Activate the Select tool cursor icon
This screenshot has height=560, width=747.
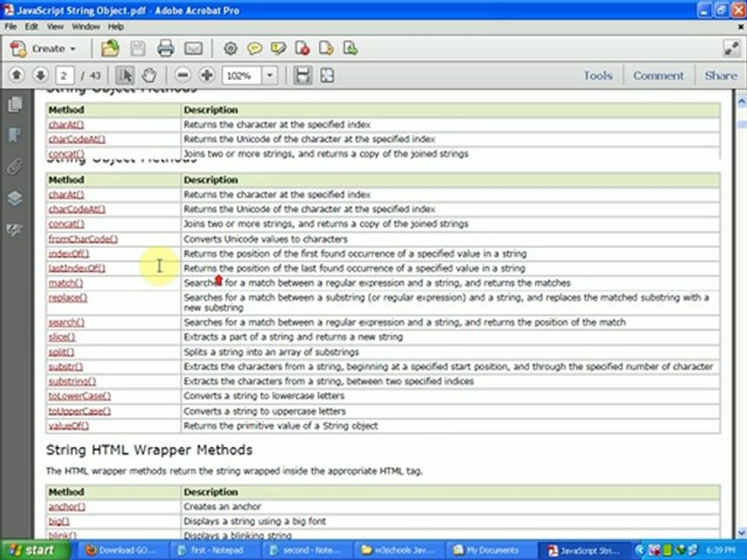124,75
